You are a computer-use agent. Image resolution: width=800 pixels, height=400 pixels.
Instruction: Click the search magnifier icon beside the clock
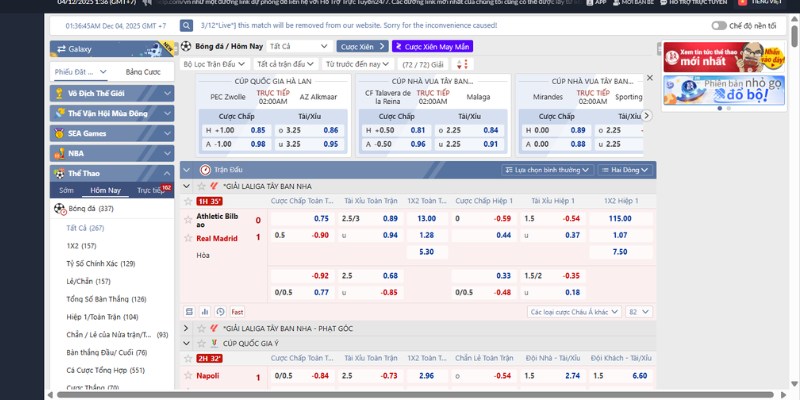pos(187,26)
